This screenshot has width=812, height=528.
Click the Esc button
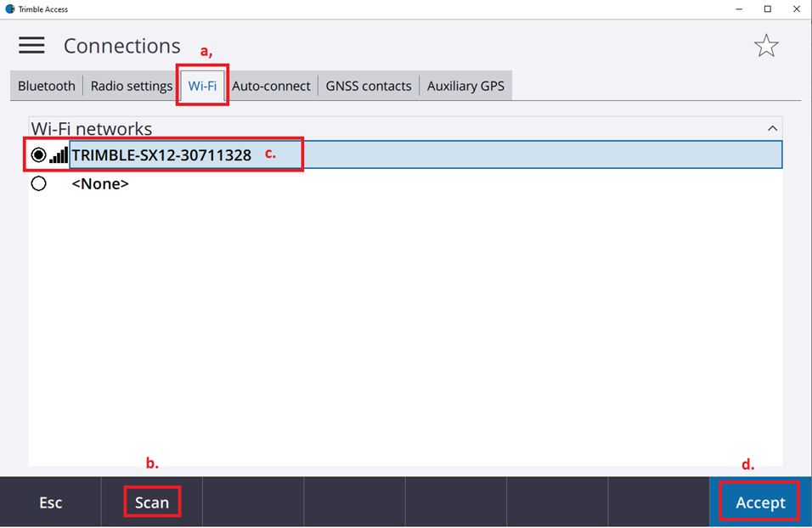(51, 503)
